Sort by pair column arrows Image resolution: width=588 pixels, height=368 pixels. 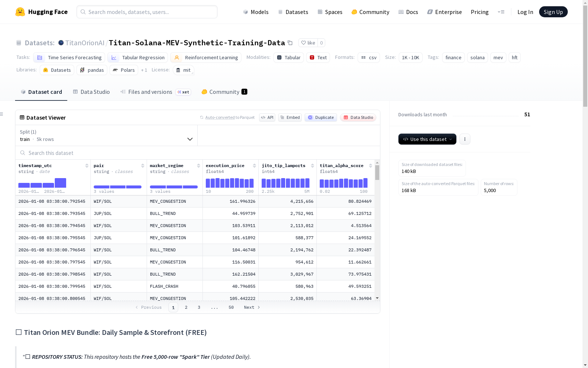143,166
